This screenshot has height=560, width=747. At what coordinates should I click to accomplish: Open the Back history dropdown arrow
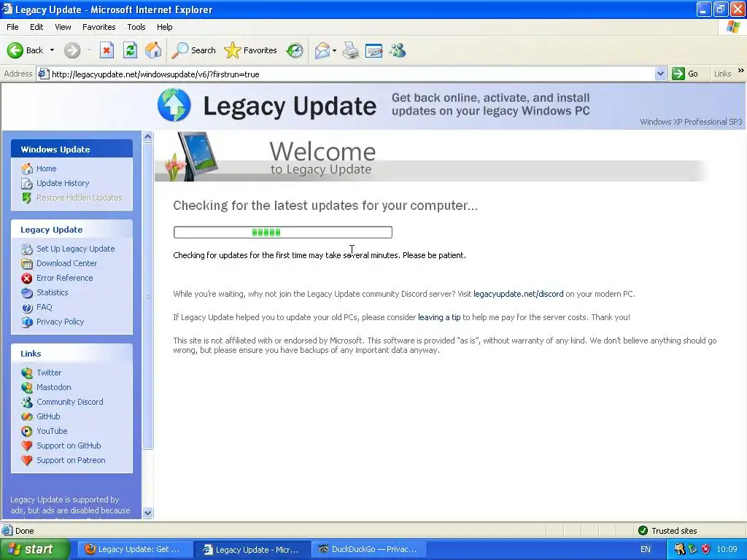[x=52, y=50]
